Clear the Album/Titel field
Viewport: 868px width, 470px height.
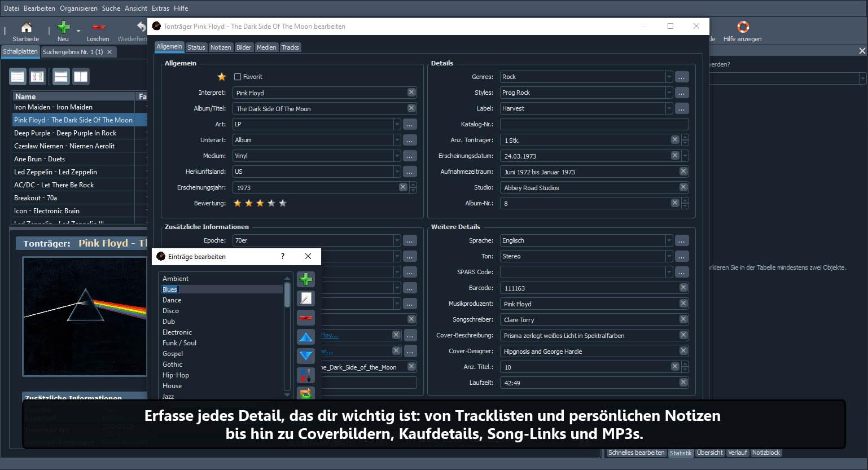click(x=411, y=108)
